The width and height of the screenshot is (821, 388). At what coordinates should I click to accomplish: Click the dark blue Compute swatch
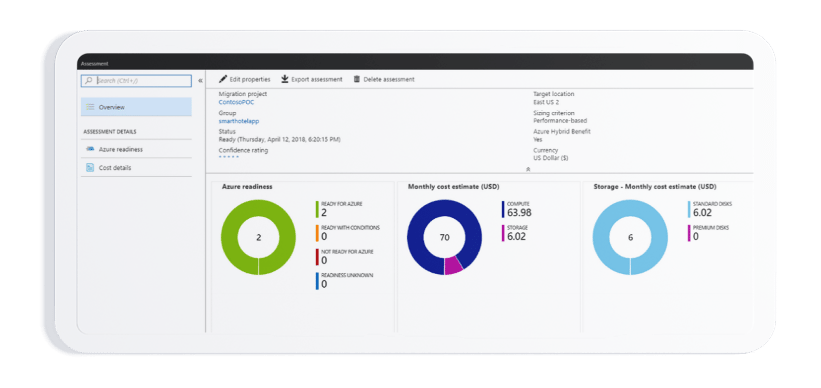503,209
